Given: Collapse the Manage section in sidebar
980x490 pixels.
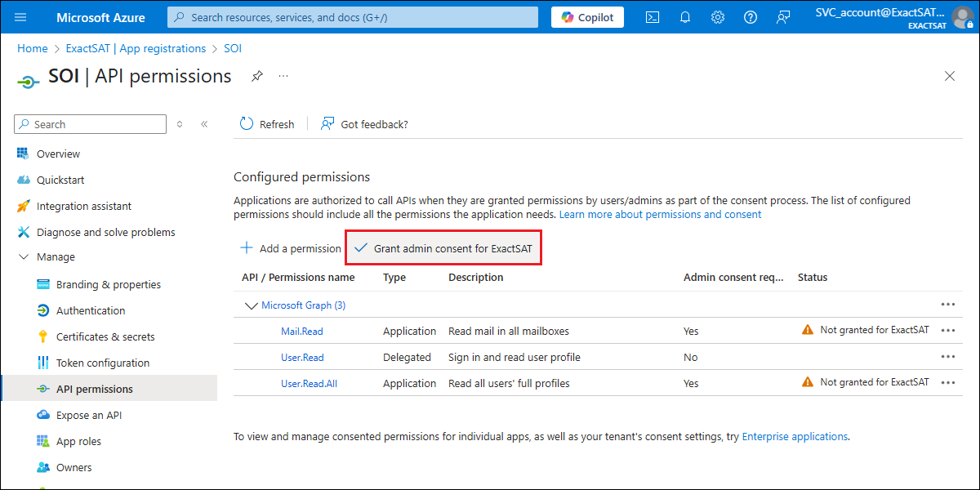Looking at the screenshot, I should [23, 257].
